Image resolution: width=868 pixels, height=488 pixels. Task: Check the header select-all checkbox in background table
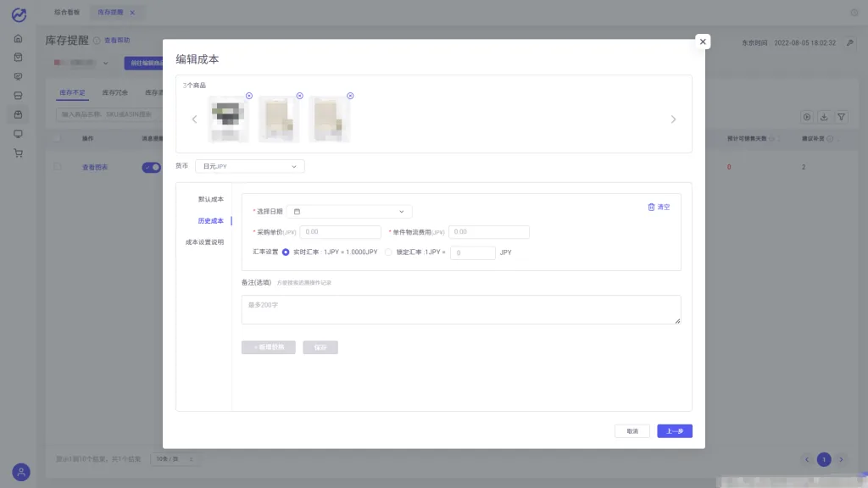(x=58, y=138)
